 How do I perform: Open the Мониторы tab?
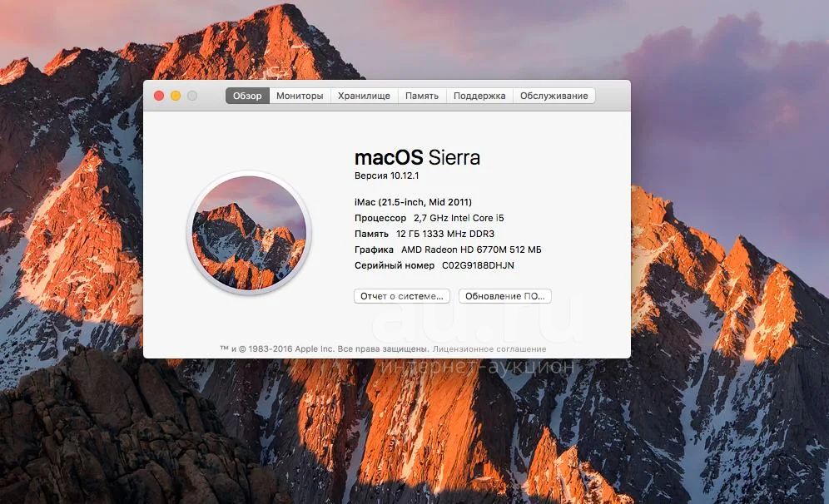coord(300,96)
